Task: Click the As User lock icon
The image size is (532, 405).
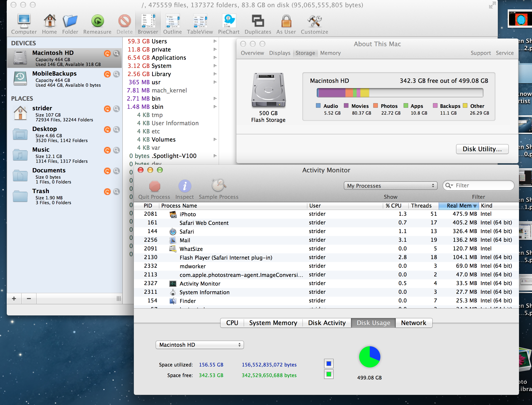Action: point(286,21)
